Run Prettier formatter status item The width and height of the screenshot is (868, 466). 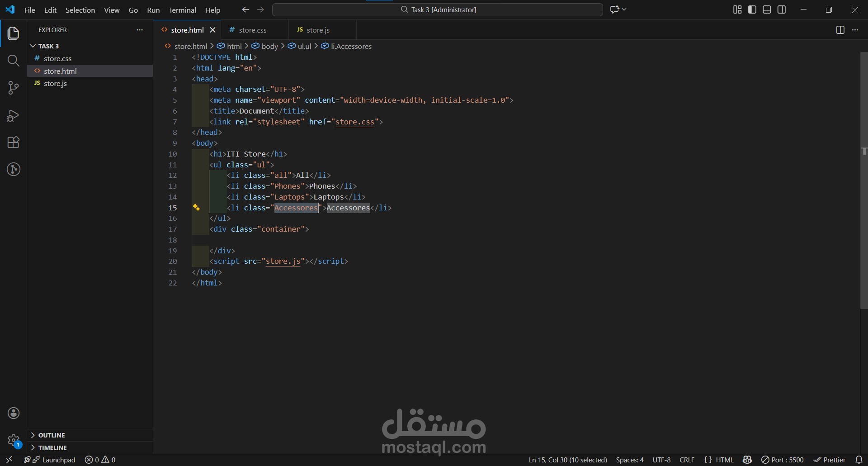(830, 460)
